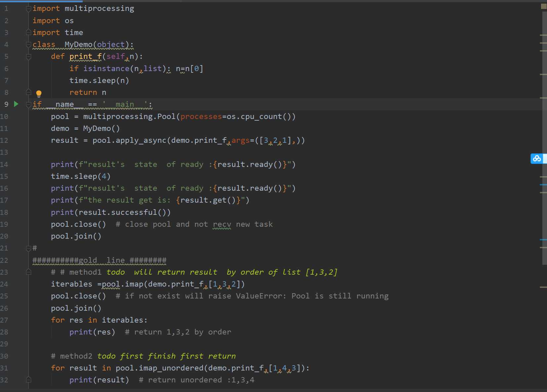Click 'result.get()' on line 17

point(208,200)
